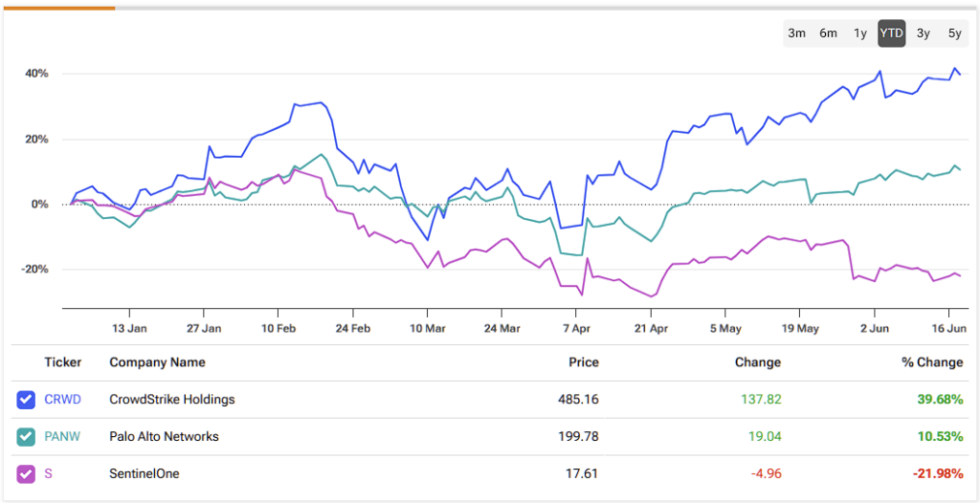Select the active YTD range button
Screen dimensions: 980x503
891,33
